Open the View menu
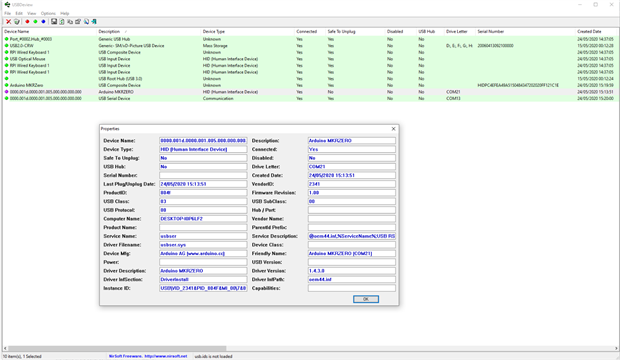 (x=32, y=13)
